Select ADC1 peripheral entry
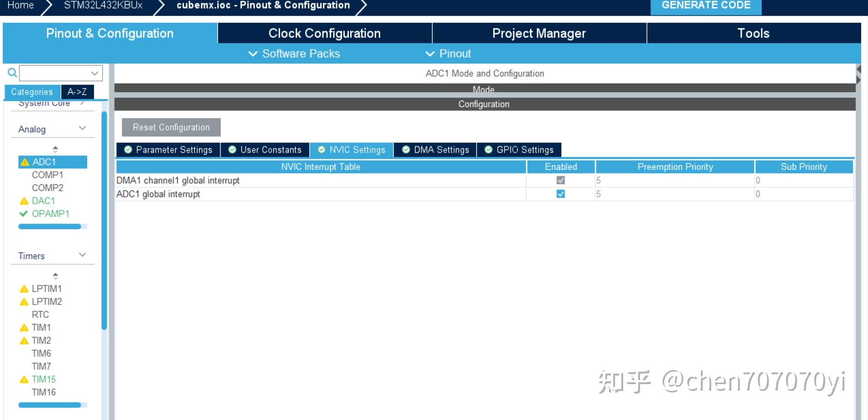Screen dimensions: 868x420 (x=53, y=162)
